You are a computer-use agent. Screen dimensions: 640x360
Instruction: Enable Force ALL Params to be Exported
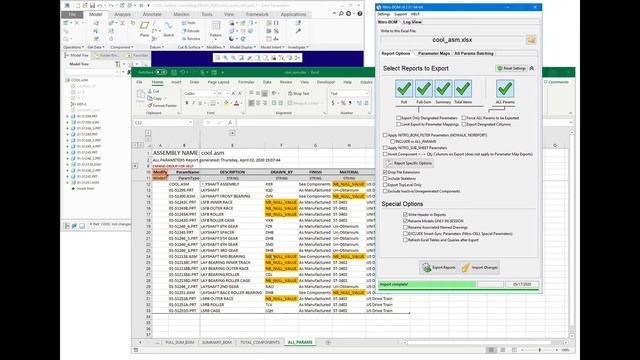[x=464, y=118]
